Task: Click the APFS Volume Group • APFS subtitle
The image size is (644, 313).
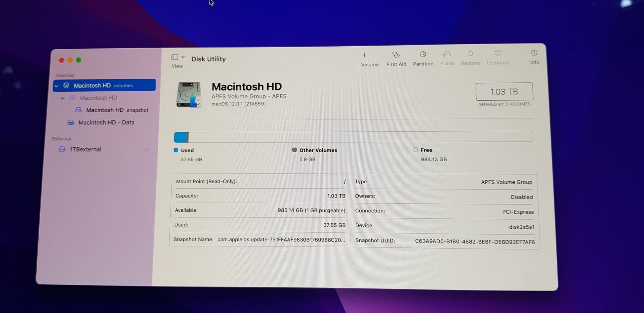Action: click(249, 97)
